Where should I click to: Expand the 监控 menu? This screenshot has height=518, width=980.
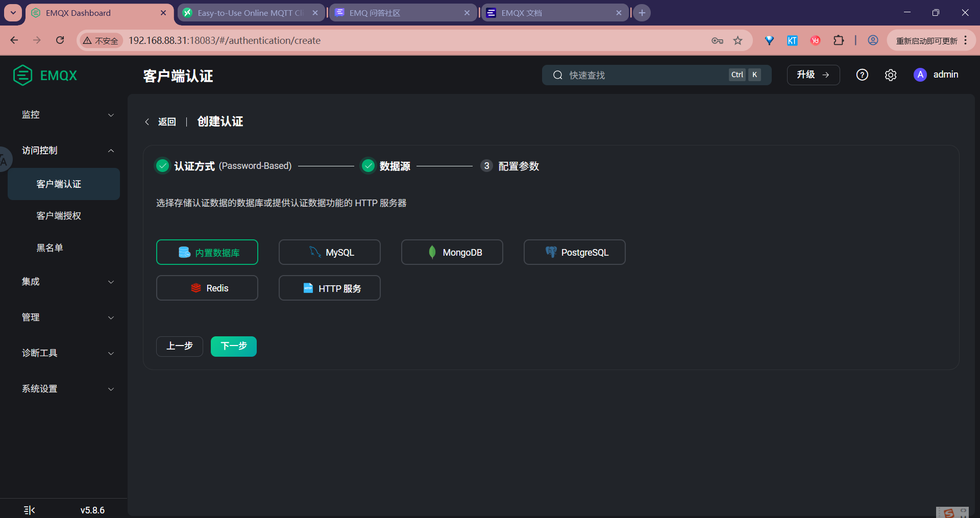(64, 115)
